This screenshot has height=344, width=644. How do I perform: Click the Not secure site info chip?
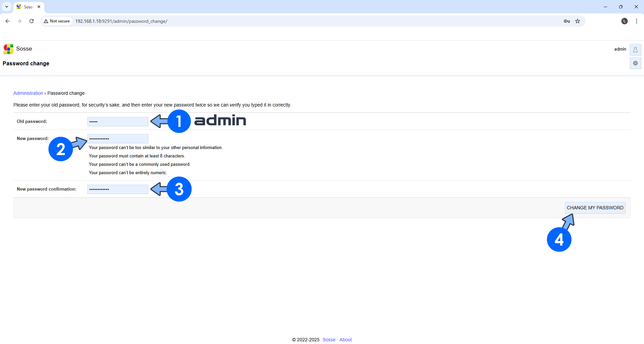click(57, 21)
